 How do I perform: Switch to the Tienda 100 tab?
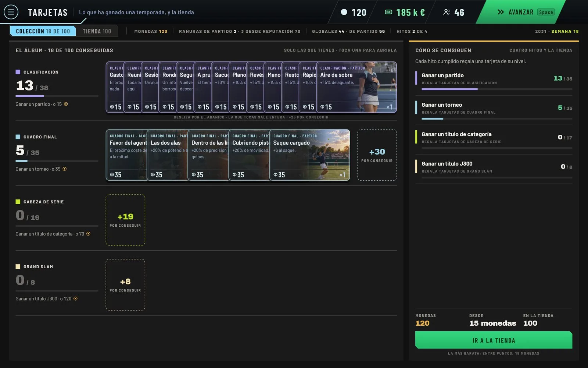point(97,31)
